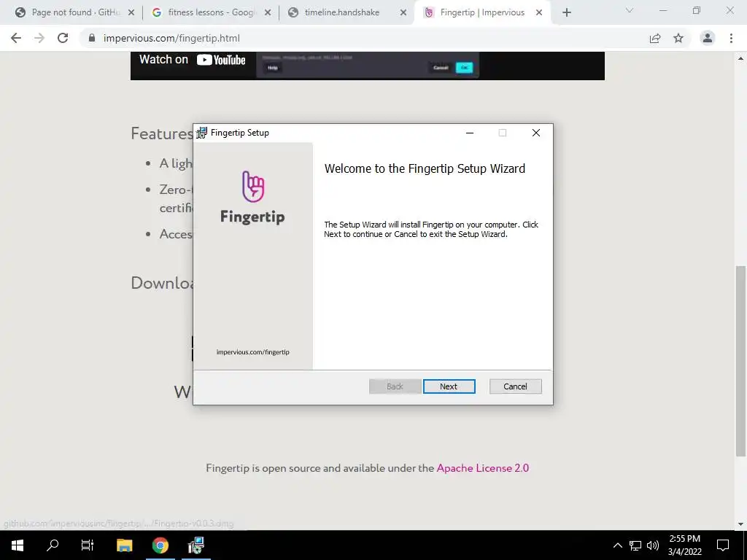Click the Fingertip hand logo in the setup panel
The image size is (747, 560).
pos(253,187)
